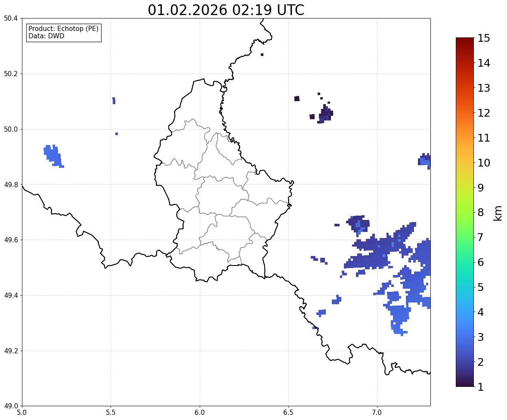Click the colorbar km unit label
Image resolution: width=507 pixels, height=420 pixels.
(498, 213)
